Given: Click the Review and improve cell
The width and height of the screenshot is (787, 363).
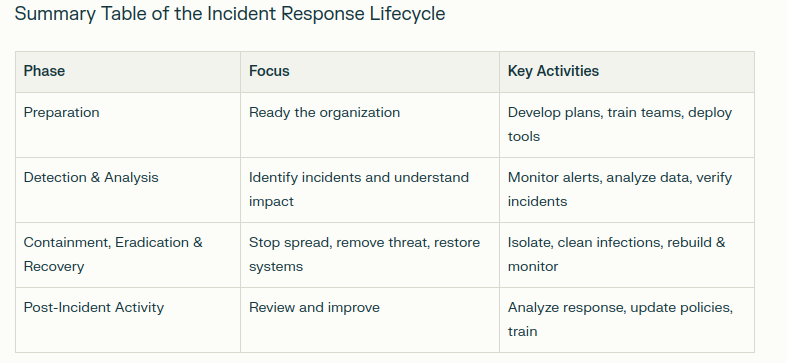Looking at the screenshot, I should coord(370,320).
